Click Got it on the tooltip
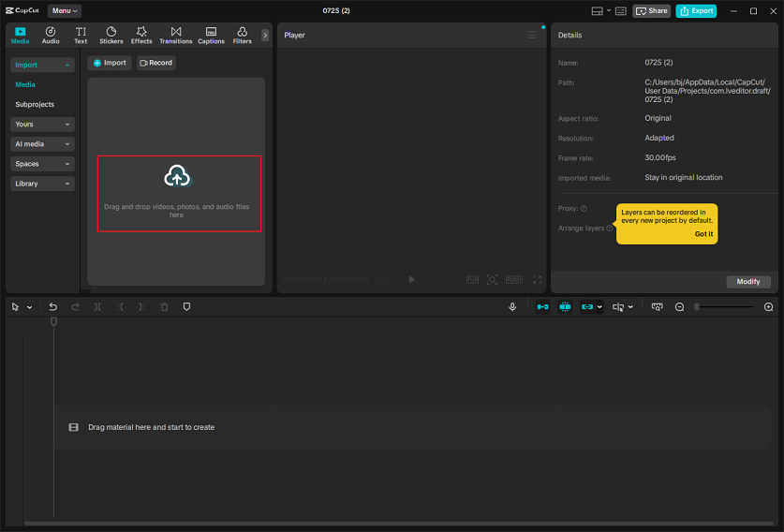Viewport: 784px width, 532px height. point(703,234)
